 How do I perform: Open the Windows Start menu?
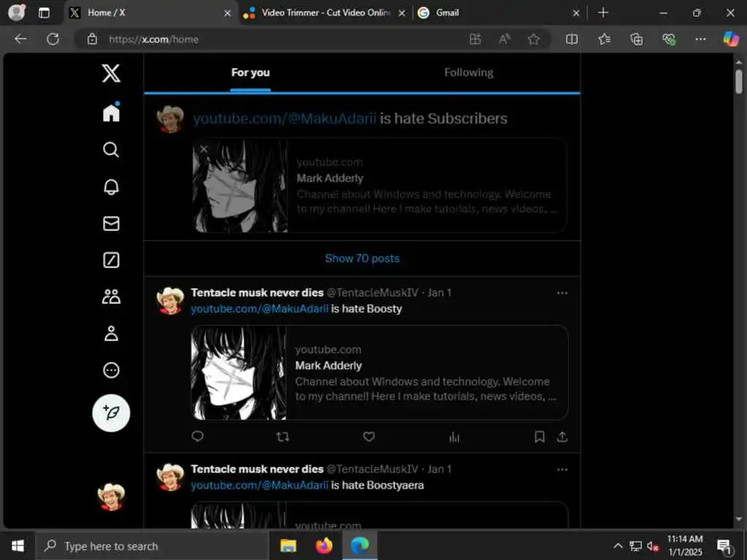(18, 545)
